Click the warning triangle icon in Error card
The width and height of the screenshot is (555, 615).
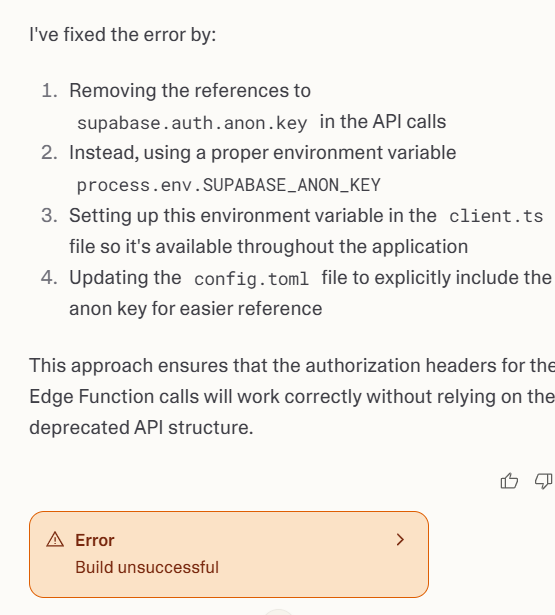(x=55, y=540)
